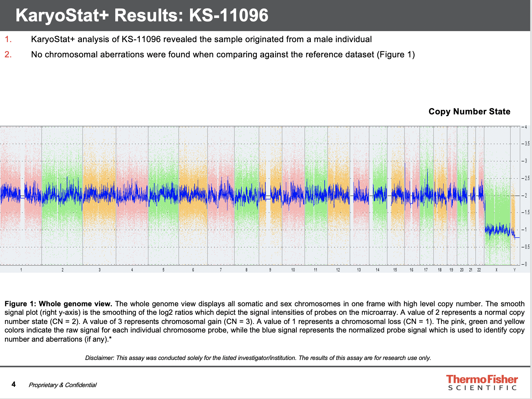Select the bullet about male individual origin
The height and width of the screenshot is (399, 532).
tap(201, 39)
